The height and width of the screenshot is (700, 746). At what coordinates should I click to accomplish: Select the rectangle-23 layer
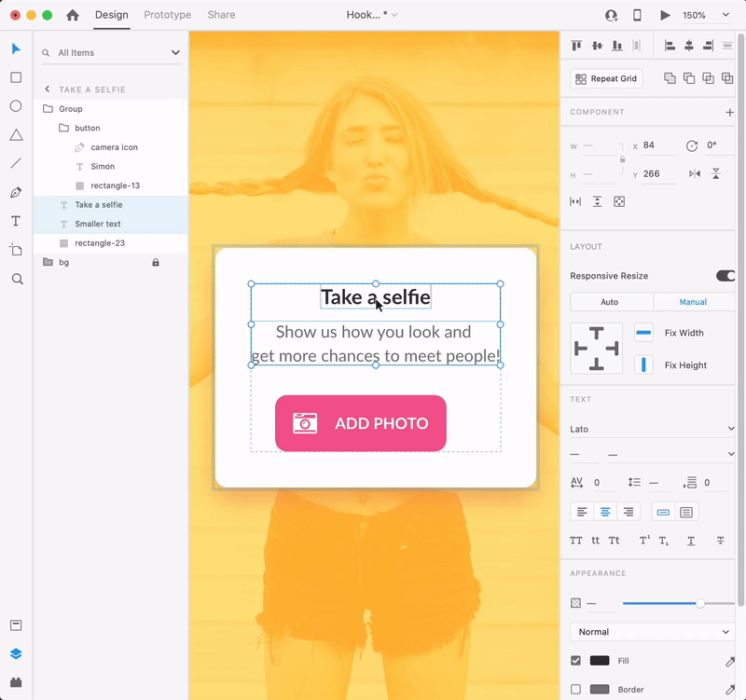[111, 243]
